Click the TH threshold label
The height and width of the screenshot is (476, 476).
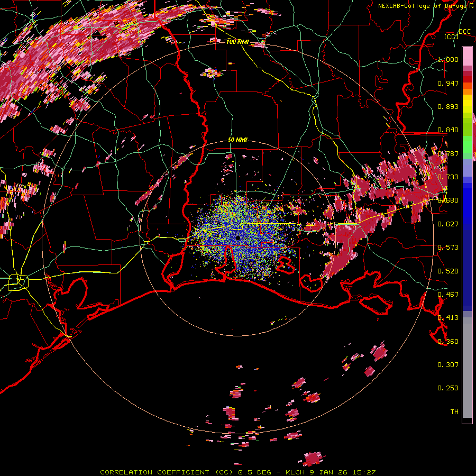454,412
